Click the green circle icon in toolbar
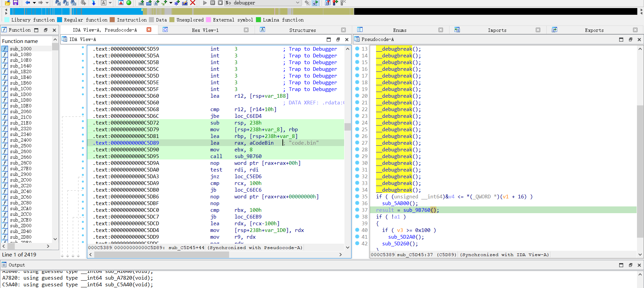This screenshot has height=288, width=644. pos(129,3)
